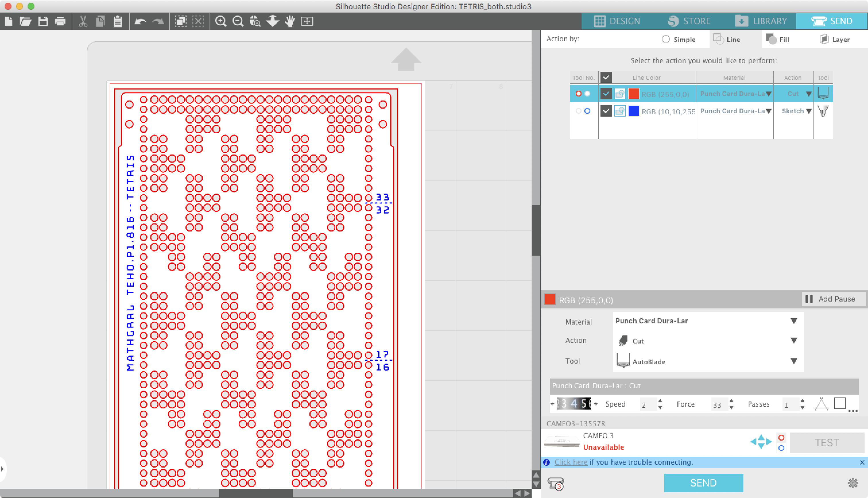
Task: Dismiss the trouble connecting banner
Action: 862,462
